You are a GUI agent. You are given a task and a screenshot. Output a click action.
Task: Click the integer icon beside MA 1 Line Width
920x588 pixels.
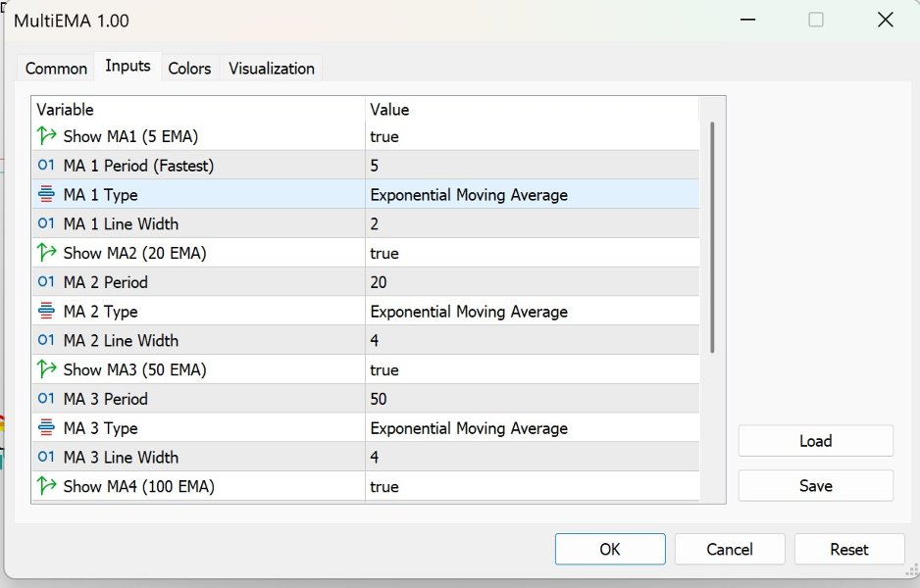coord(46,223)
